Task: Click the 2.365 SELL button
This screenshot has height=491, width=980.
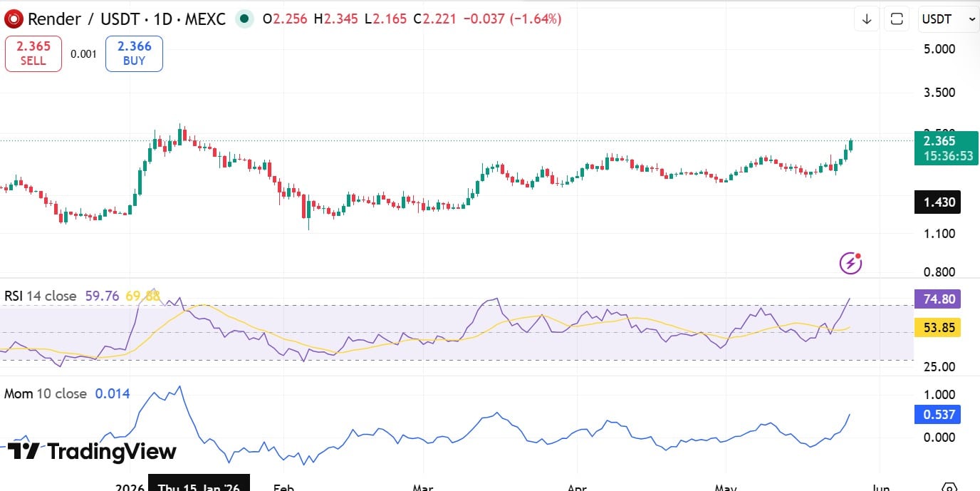Action: click(33, 53)
